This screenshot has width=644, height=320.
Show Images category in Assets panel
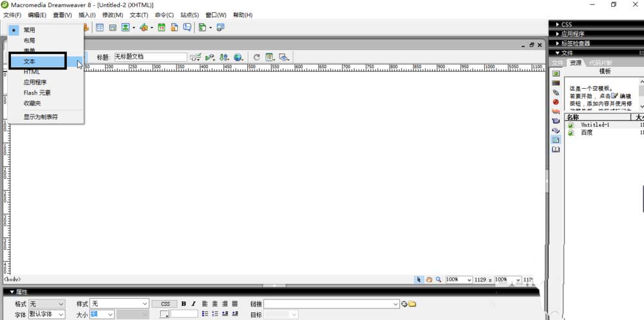click(x=556, y=74)
